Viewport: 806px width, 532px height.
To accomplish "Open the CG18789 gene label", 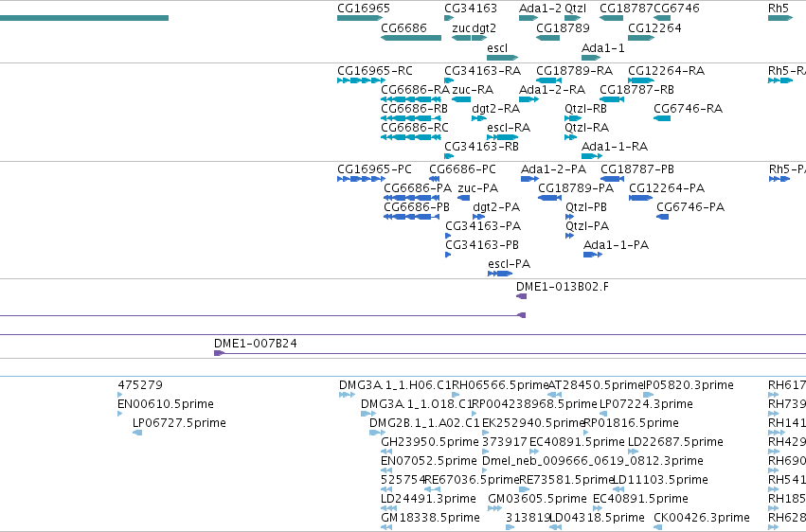I will [x=563, y=28].
